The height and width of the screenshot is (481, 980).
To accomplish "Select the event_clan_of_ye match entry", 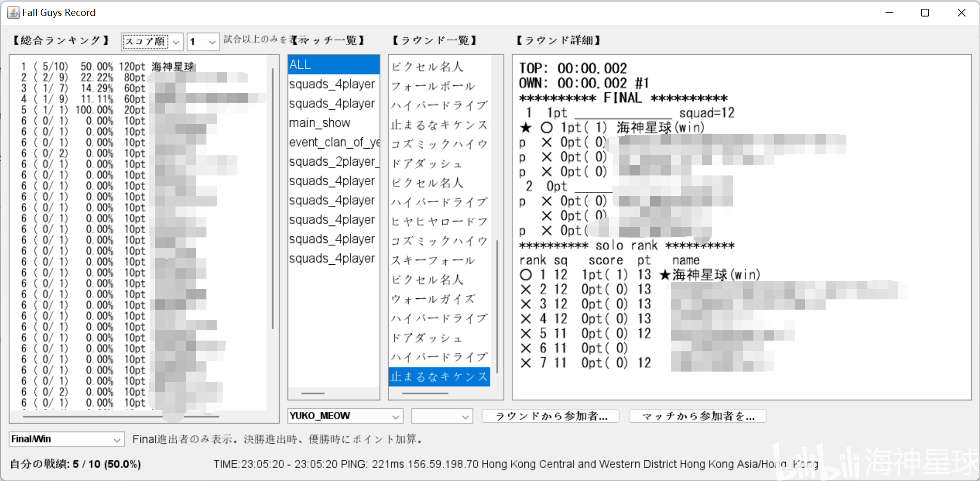I will [x=333, y=142].
